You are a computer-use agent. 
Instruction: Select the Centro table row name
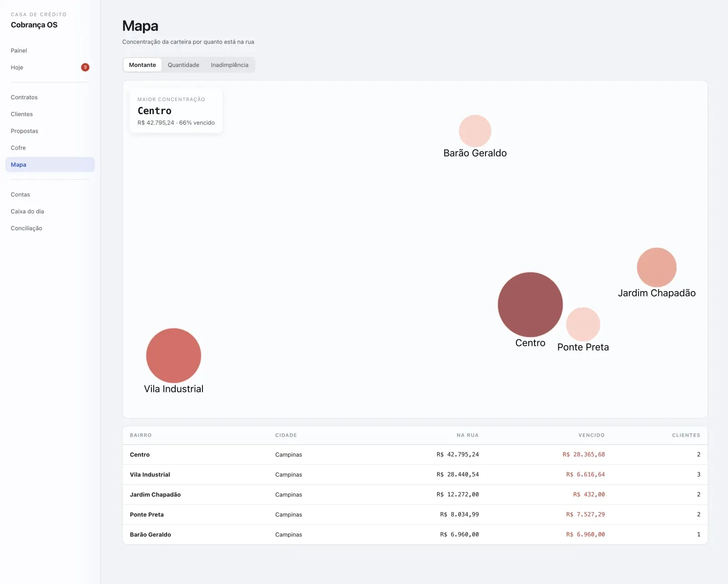coord(140,455)
